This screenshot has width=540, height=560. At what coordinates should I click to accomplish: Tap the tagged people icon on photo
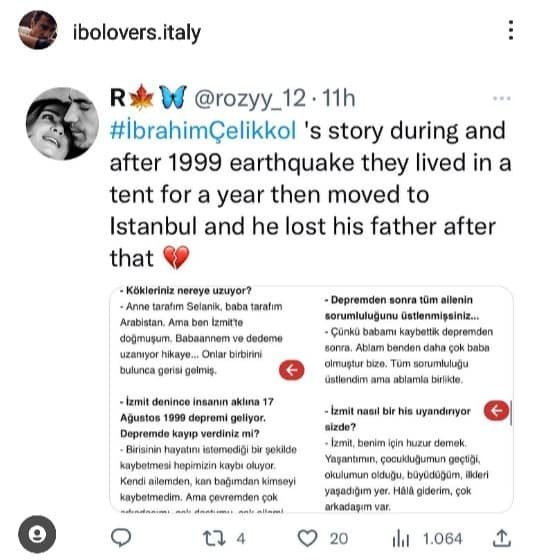click(37, 534)
